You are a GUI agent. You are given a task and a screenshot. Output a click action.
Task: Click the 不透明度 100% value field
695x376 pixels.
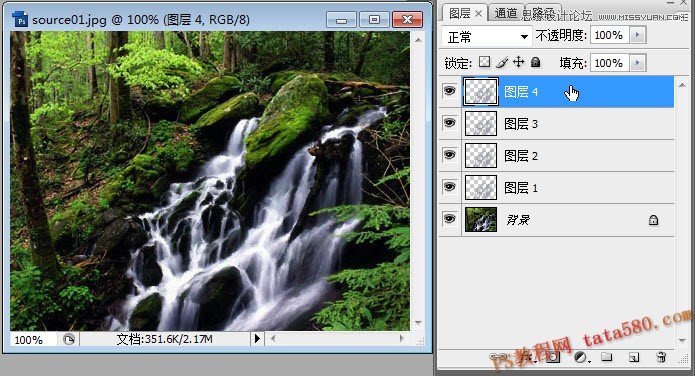click(609, 35)
